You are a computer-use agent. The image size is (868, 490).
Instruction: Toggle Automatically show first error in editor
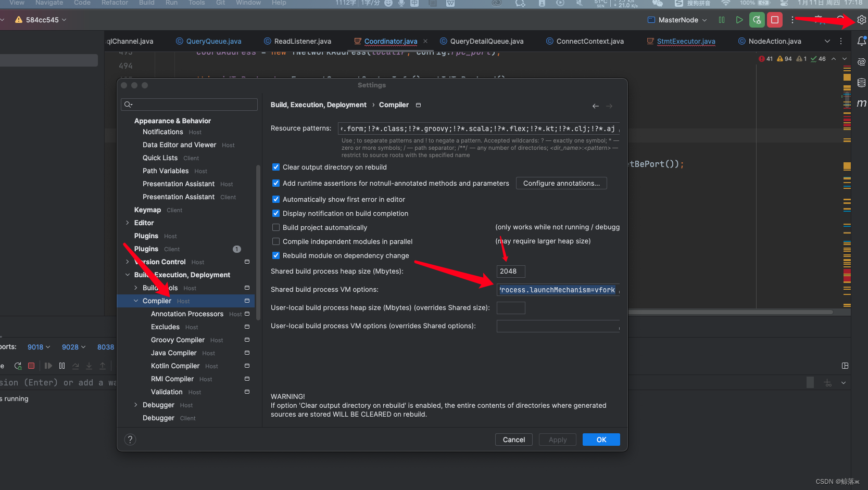click(276, 199)
